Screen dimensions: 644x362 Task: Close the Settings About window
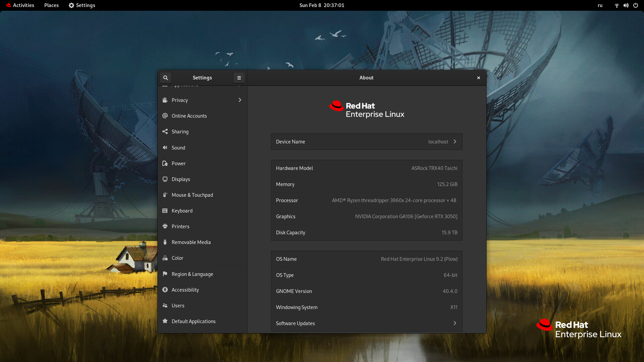[x=479, y=78]
